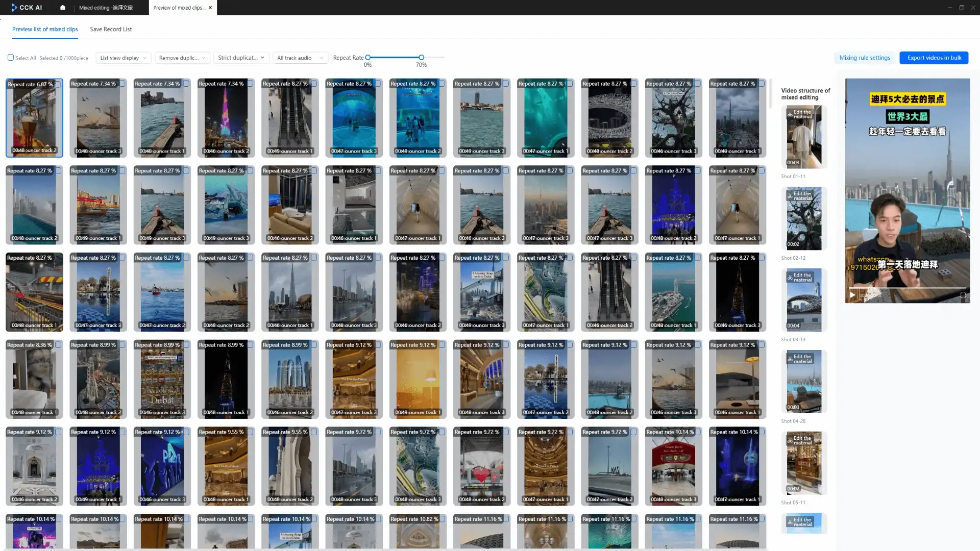Click the 70% Repeat Rate slider handle
Image resolution: width=980 pixels, height=551 pixels.
pos(421,58)
